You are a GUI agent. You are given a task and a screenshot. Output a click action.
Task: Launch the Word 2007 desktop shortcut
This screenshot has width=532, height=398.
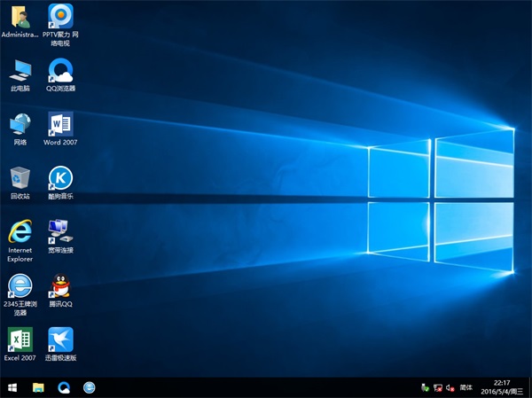[x=60, y=124]
